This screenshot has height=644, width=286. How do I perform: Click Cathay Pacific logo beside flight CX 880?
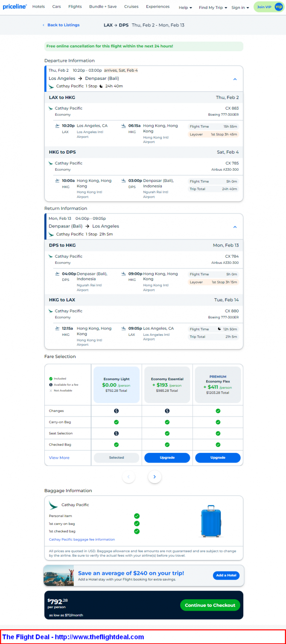51,311
